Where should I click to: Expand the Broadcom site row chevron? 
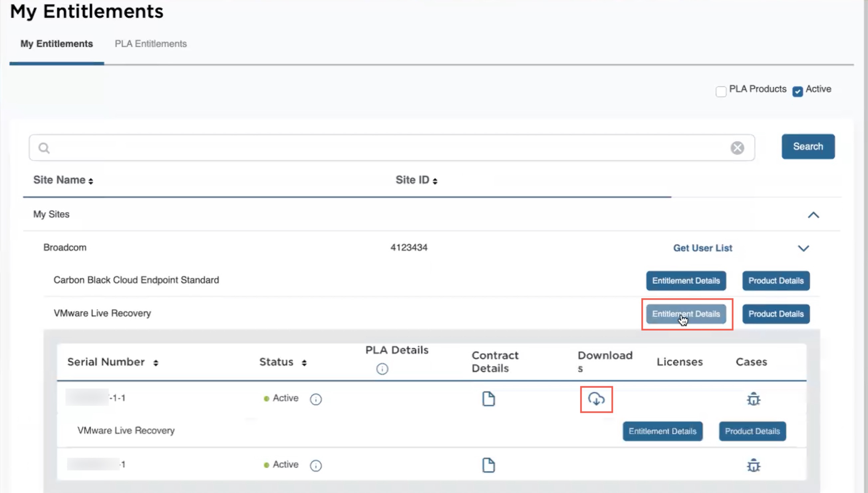[804, 248]
